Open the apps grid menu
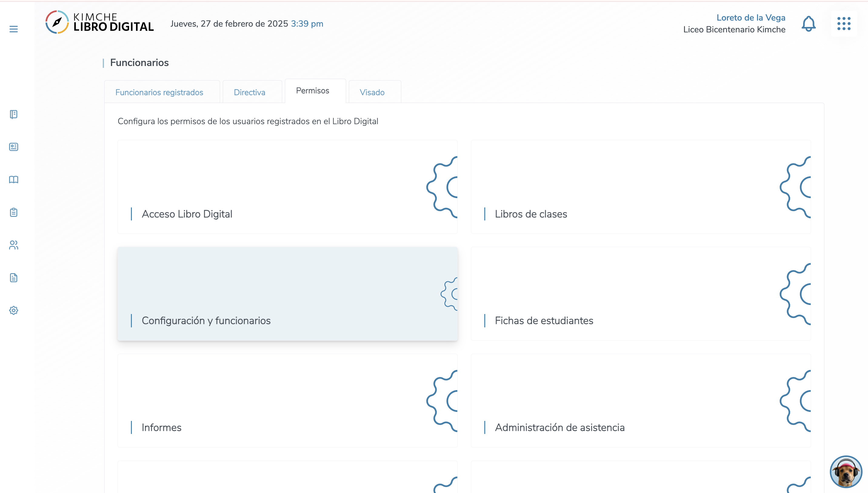This screenshot has height=493, width=868. [844, 24]
